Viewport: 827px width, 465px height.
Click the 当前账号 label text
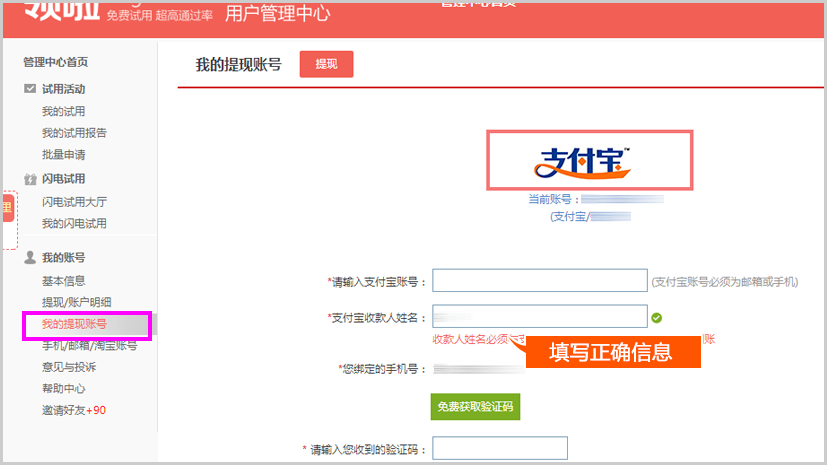[x=554, y=199]
